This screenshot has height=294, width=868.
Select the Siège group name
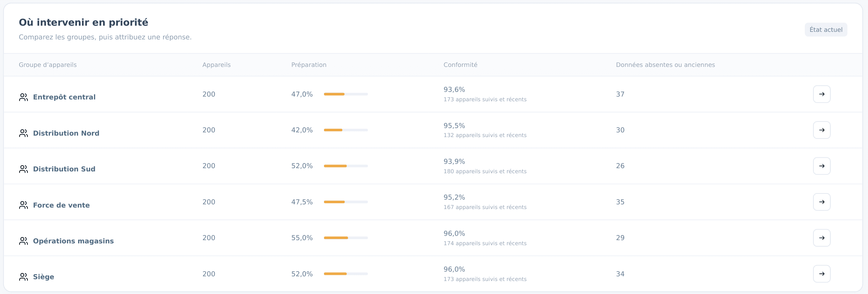pyautogui.click(x=44, y=277)
